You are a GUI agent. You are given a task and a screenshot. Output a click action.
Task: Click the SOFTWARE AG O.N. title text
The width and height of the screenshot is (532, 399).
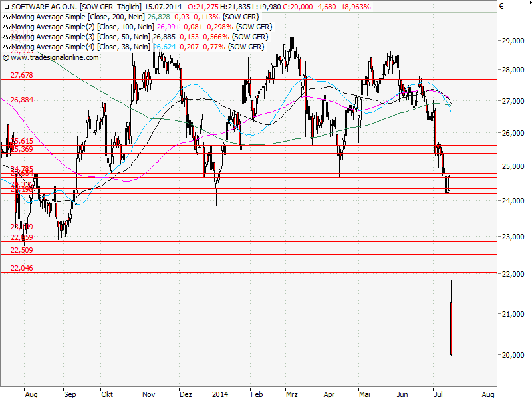44,7
